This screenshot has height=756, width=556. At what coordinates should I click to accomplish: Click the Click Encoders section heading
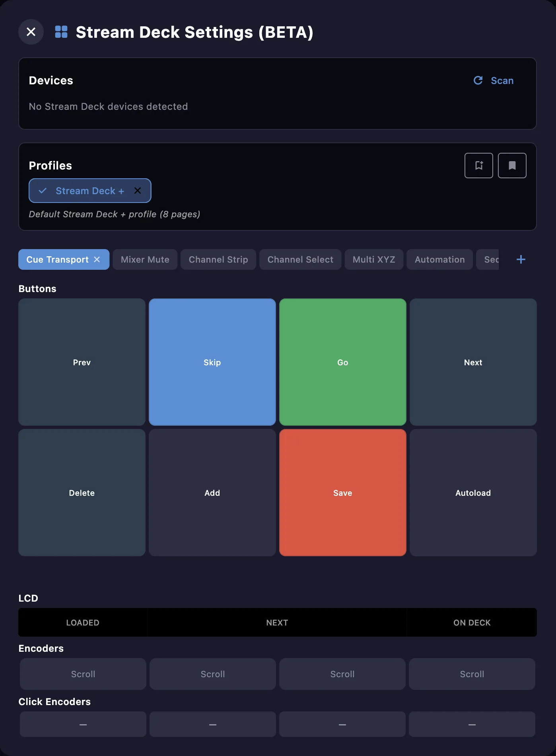(54, 701)
